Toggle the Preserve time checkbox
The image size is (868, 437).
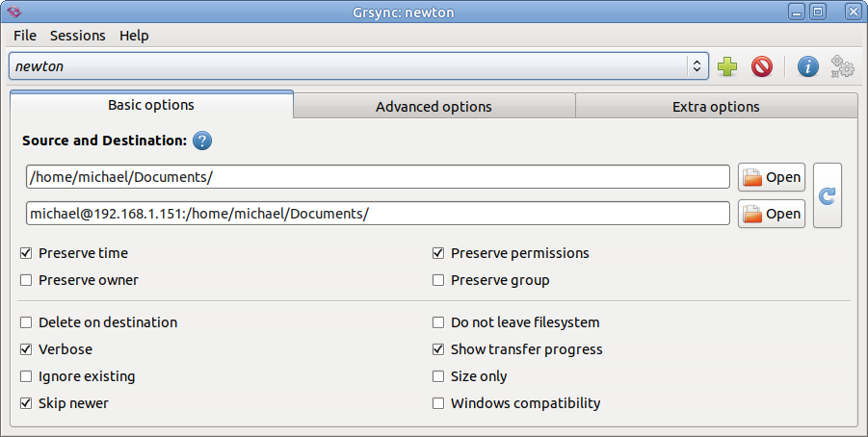26,253
